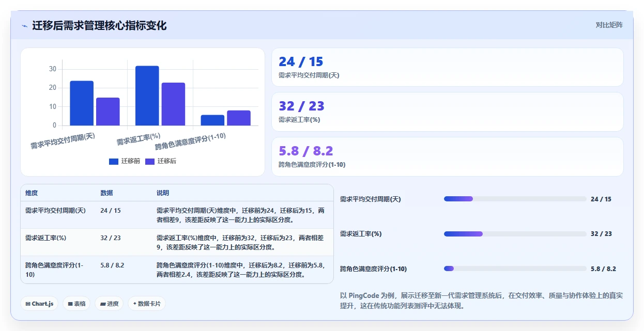644x331 pixels.
Task: Click the 需求平均交付周期(天) progress label
Action: (x=371, y=199)
